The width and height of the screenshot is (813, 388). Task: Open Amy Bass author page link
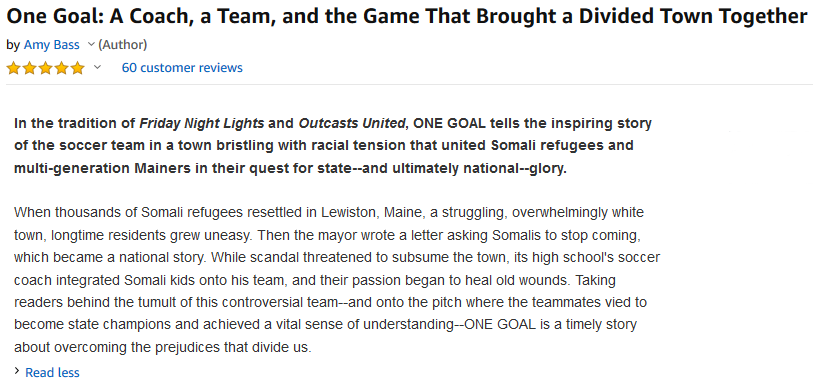(51, 45)
